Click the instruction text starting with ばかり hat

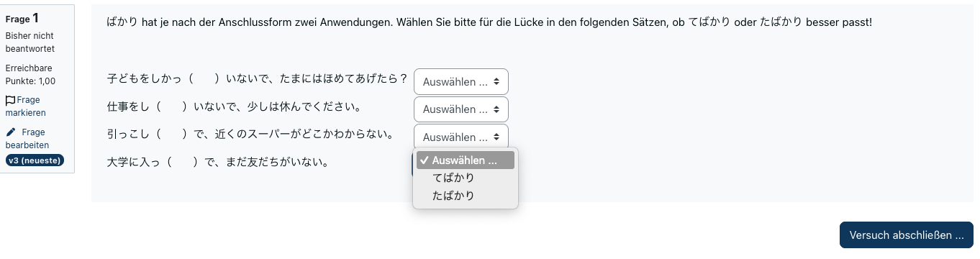[x=489, y=22]
